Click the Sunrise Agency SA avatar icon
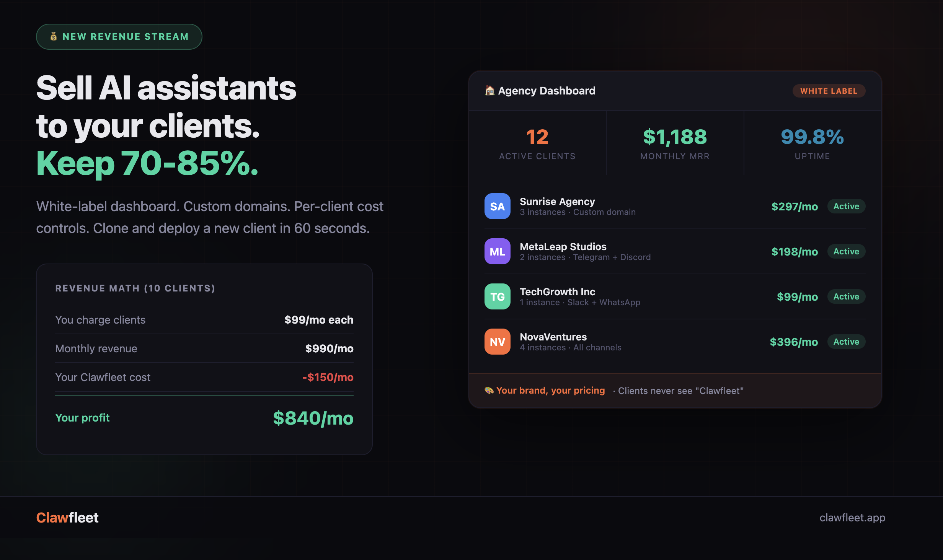 click(497, 206)
